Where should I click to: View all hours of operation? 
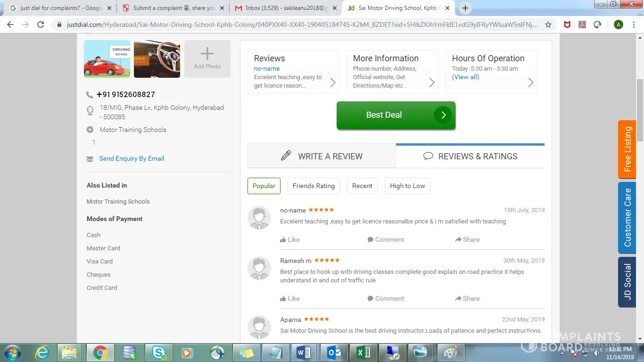[465, 77]
